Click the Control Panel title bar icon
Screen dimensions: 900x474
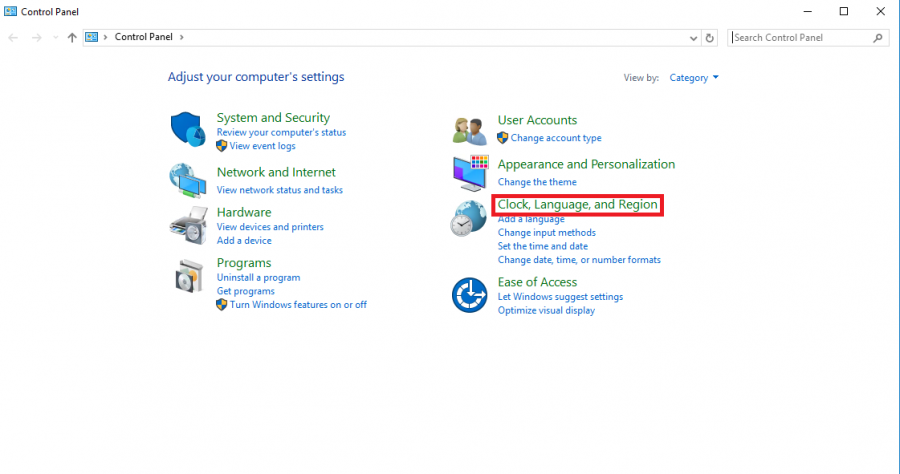[10, 11]
